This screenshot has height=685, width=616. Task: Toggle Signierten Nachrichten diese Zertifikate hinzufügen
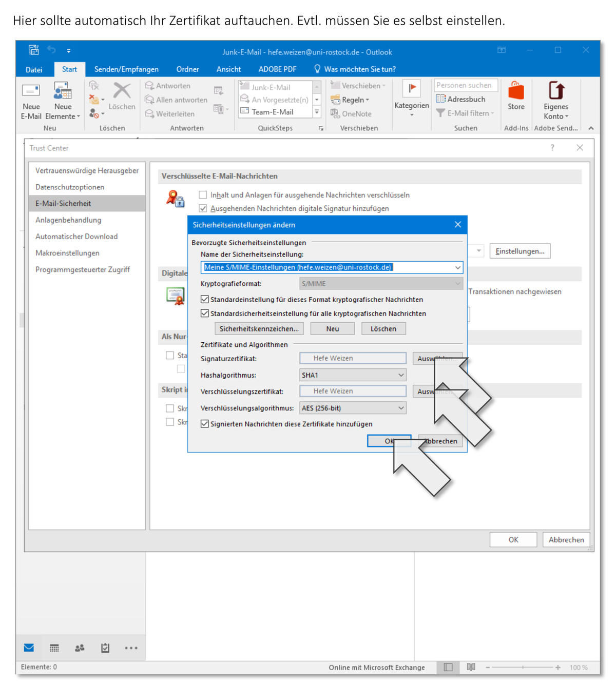205,424
